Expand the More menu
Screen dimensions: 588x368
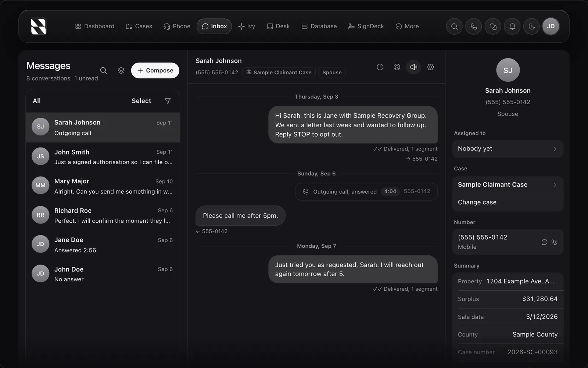click(x=407, y=26)
